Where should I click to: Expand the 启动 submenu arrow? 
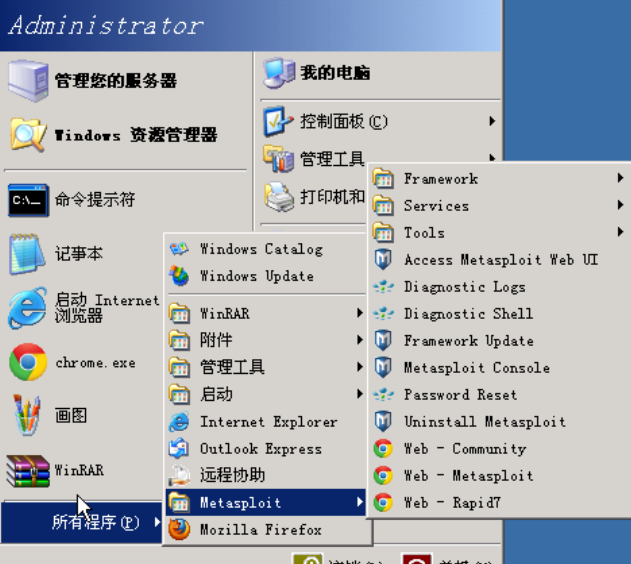point(359,393)
